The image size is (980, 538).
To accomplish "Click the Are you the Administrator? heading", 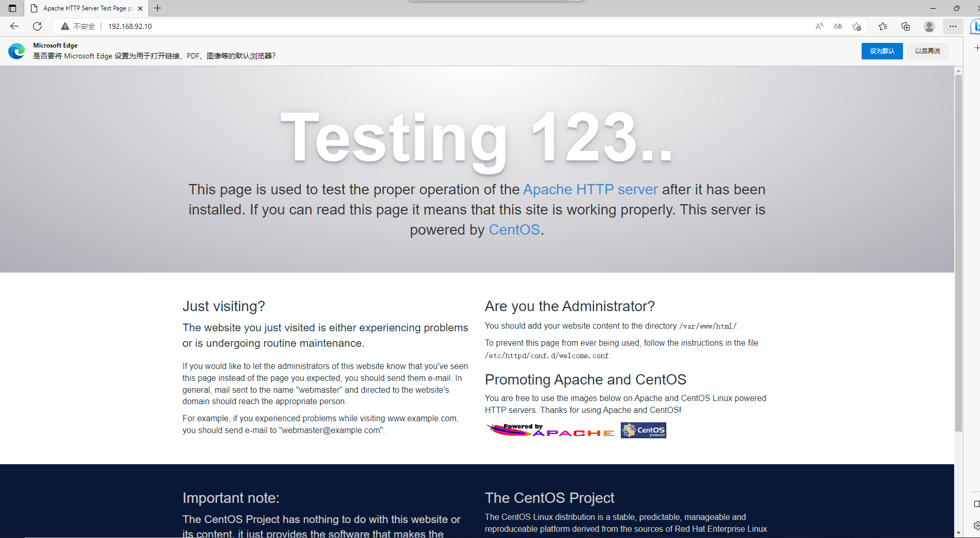I will (570, 306).
